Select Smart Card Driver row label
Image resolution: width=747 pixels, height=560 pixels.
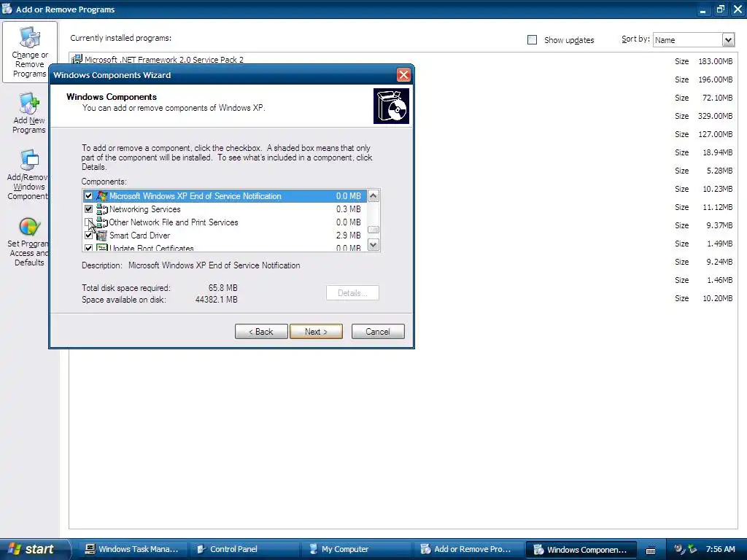139,236
